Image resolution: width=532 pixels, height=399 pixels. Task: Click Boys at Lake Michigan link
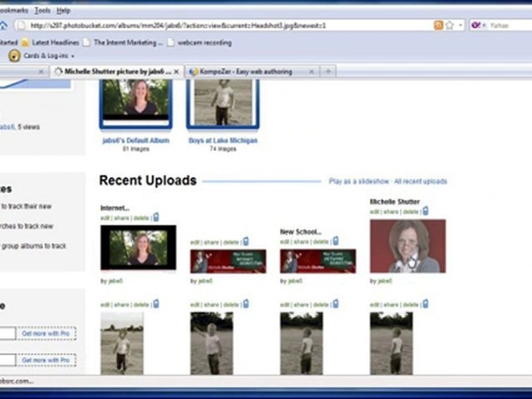(223, 140)
